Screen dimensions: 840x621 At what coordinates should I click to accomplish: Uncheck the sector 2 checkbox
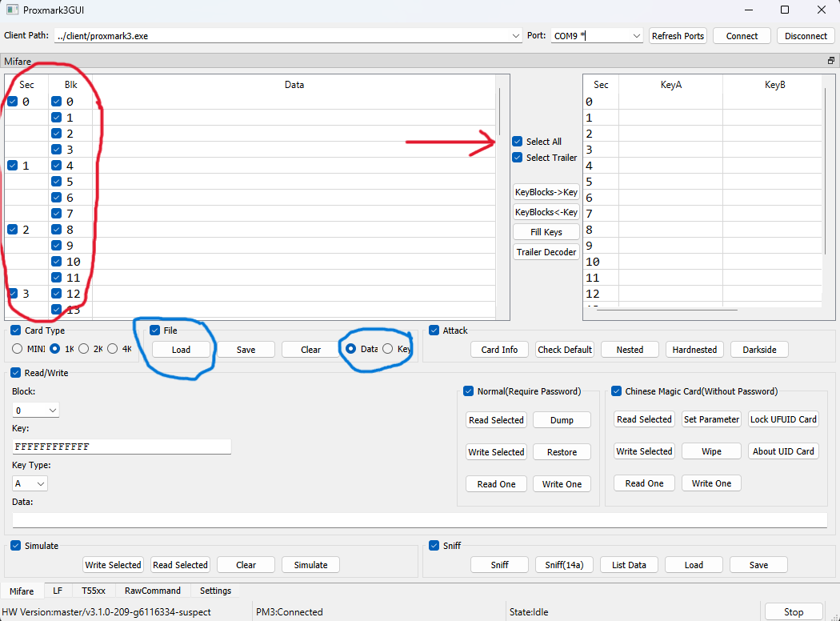12,230
